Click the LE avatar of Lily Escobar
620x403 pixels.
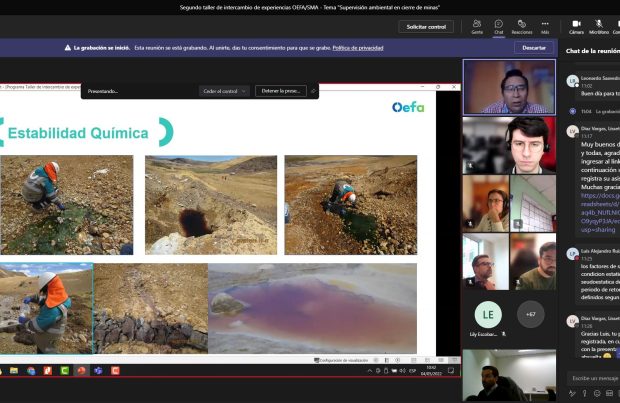488,314
